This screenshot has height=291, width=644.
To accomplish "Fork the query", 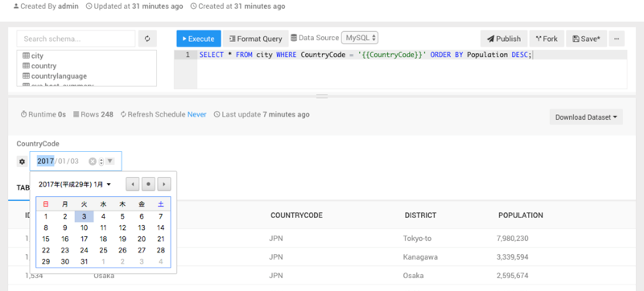I will (547, 39).
